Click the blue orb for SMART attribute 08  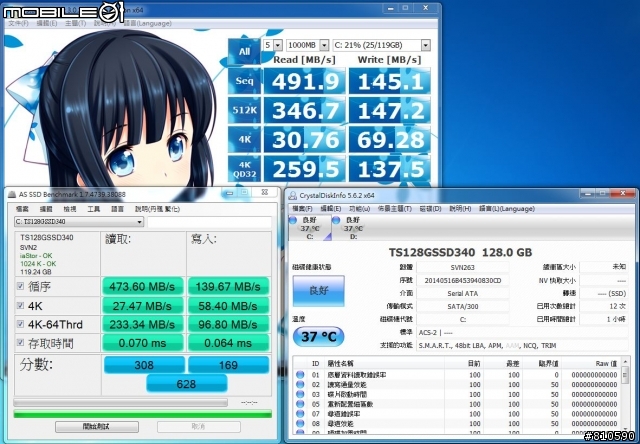click(x=300, y=424)
